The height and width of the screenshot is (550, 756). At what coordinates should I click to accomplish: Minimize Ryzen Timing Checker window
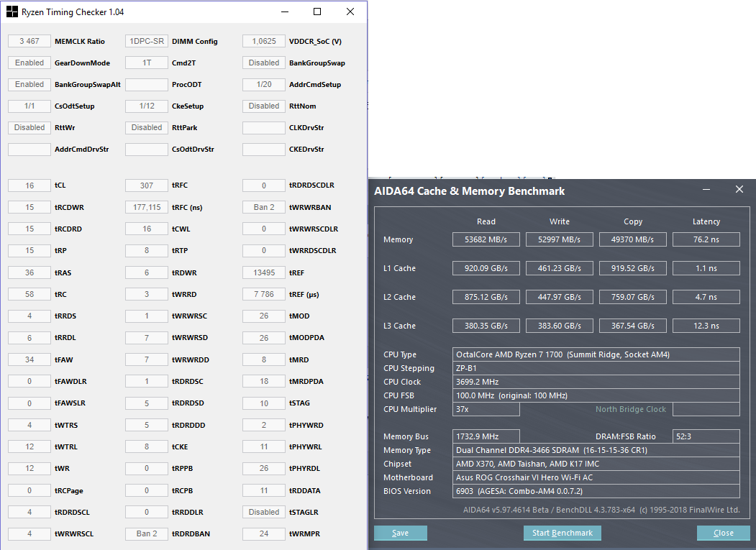pos(285,12)
